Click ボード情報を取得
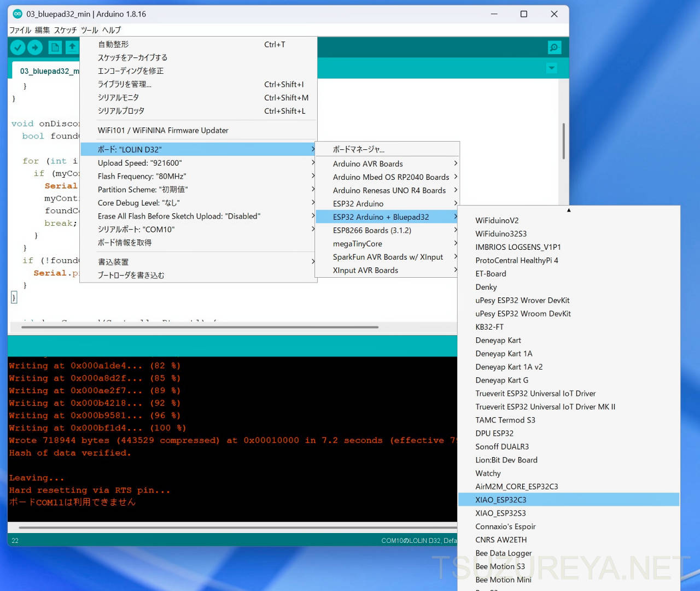Screen dimensions: 700x591 [x=199, y=243]
